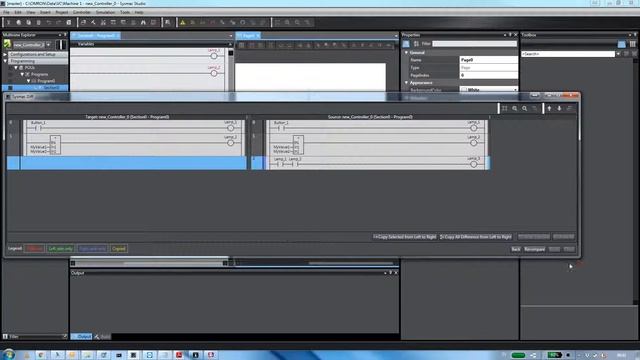Collapse the POUs tree node
640x360 pixels.
tap(16, 68)
